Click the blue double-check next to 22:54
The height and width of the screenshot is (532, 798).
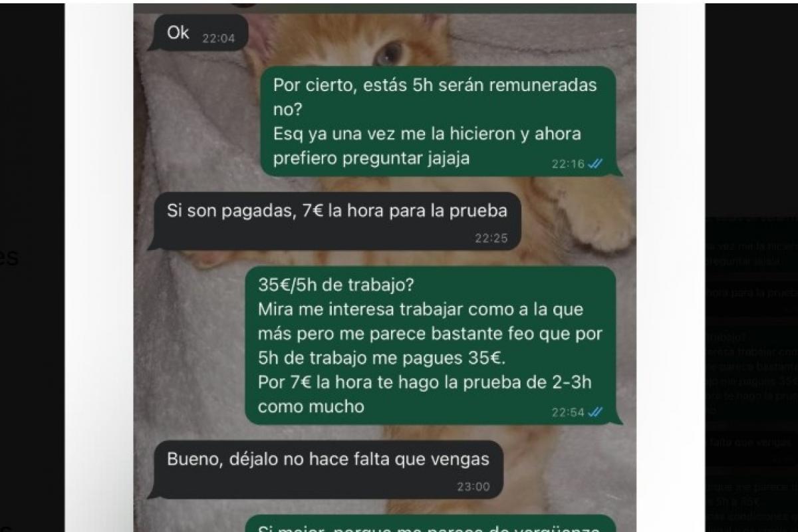click(x=595, y=412)
